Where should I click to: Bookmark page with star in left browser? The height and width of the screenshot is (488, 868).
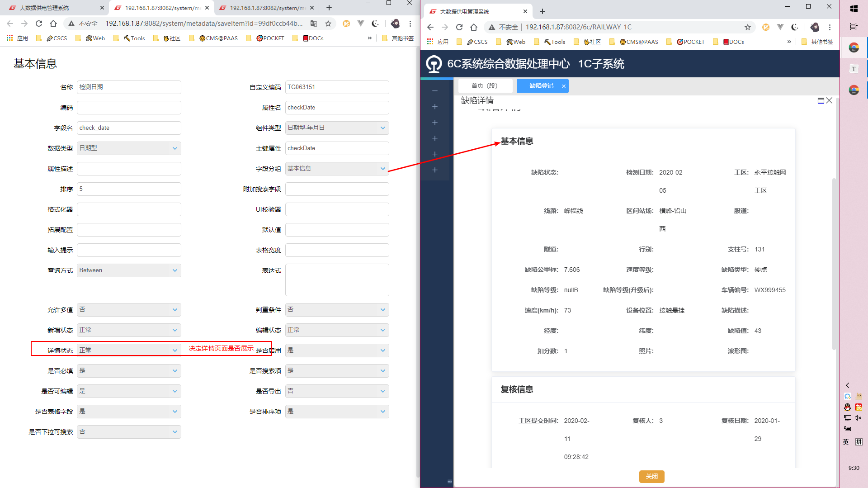pos(328,24)
